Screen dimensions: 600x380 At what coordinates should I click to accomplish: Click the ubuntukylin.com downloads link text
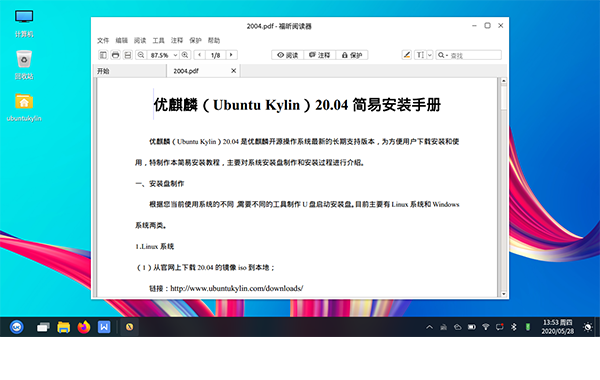coord(236,288)
